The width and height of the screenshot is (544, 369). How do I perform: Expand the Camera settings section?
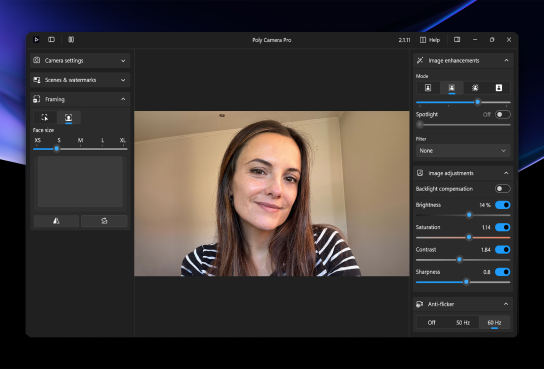(80, 60)
